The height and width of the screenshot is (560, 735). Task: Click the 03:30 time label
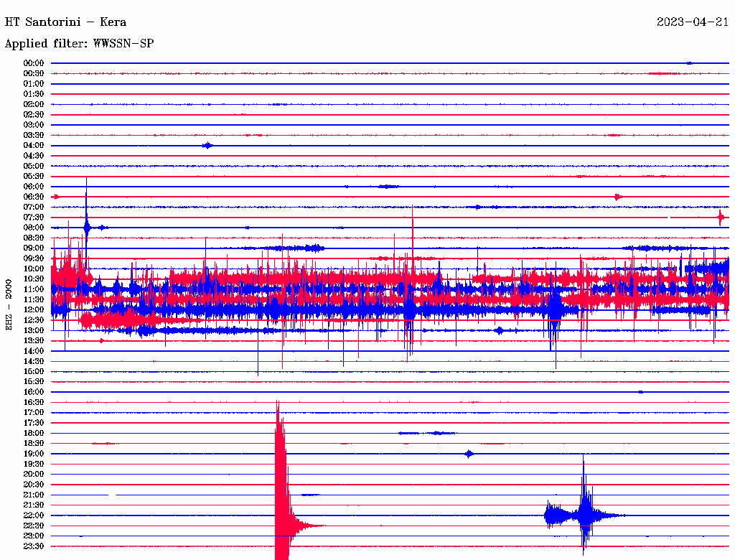34,135
